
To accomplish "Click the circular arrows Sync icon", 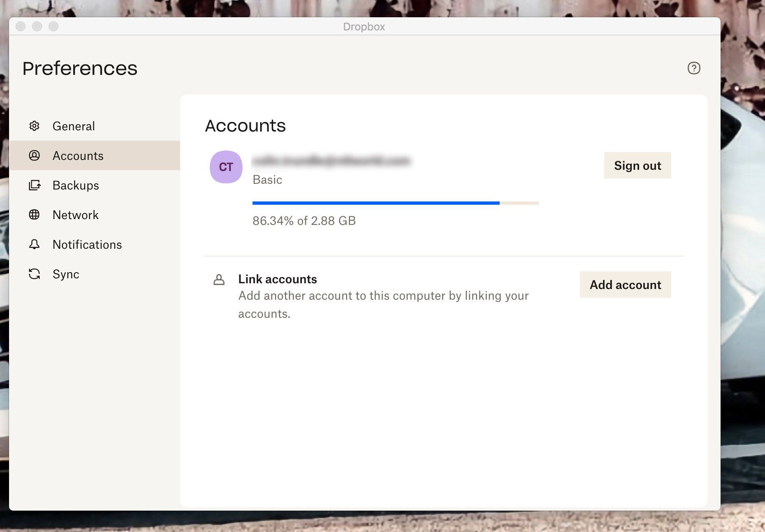I will pyautogui.click(x=34, y=274).
